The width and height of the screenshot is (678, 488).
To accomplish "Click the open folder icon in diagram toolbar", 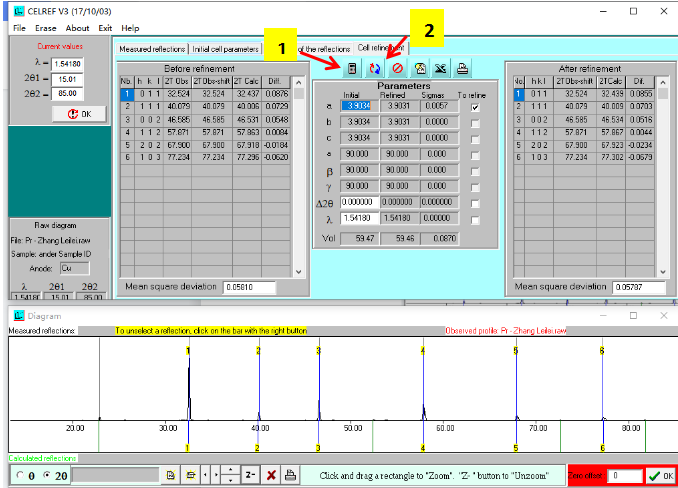I will [191, 475].
